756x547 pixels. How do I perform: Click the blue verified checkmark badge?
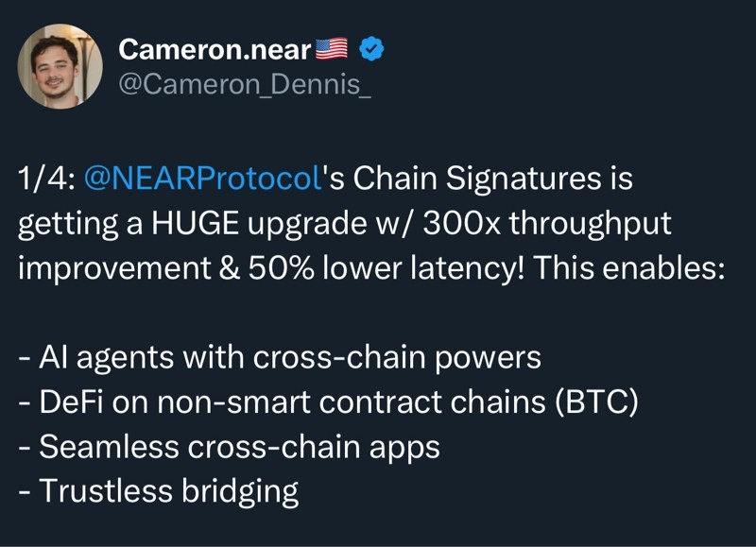(373, 49)
